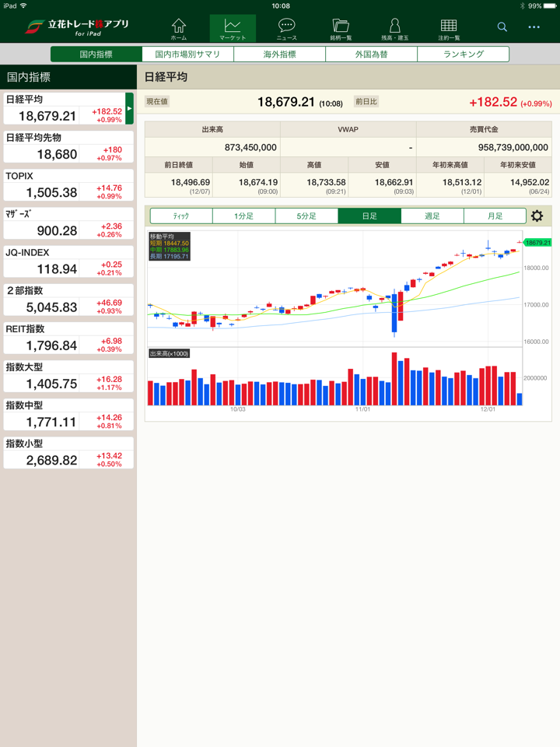
Task: Select 5分足 chart interval
Action: [306, 216]
